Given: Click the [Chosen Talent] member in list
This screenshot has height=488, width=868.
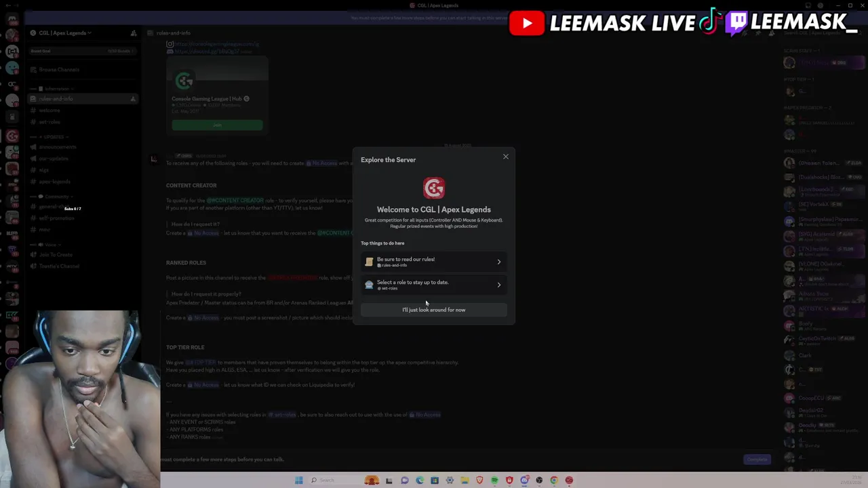Looking at the screenshot, I should (823, 163).
